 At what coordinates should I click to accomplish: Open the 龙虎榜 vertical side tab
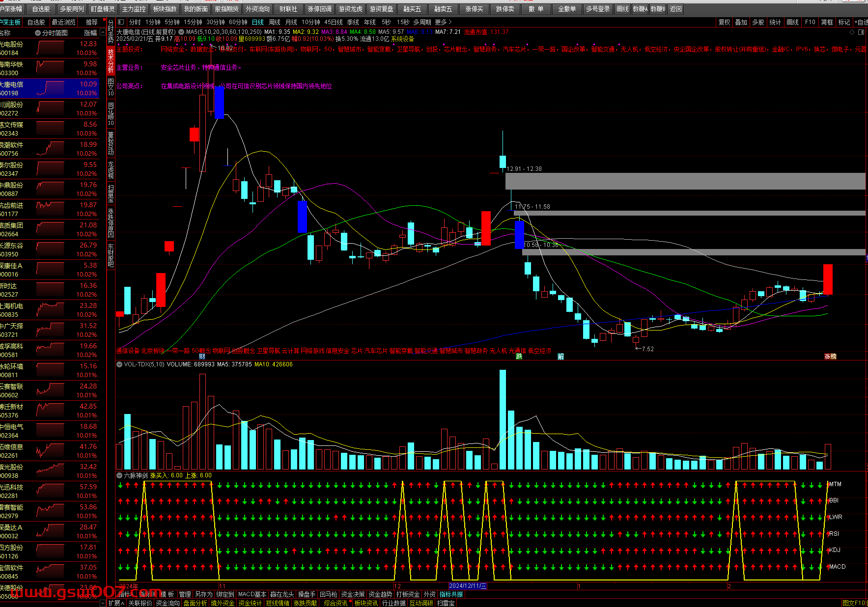111,169
